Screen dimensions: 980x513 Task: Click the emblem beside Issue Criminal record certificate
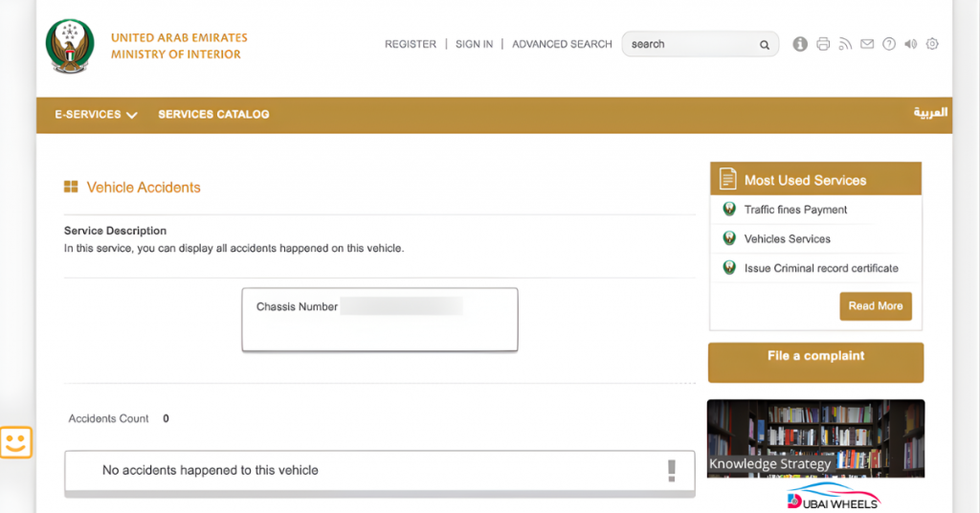pos(728,267)
